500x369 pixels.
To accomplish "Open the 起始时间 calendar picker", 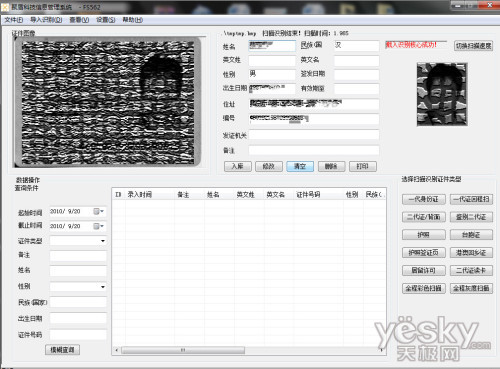I will [x=99, y=211].
